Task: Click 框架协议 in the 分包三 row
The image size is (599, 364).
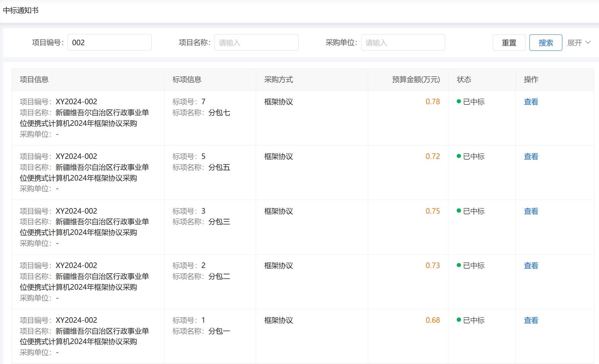Action: point(279,211)
